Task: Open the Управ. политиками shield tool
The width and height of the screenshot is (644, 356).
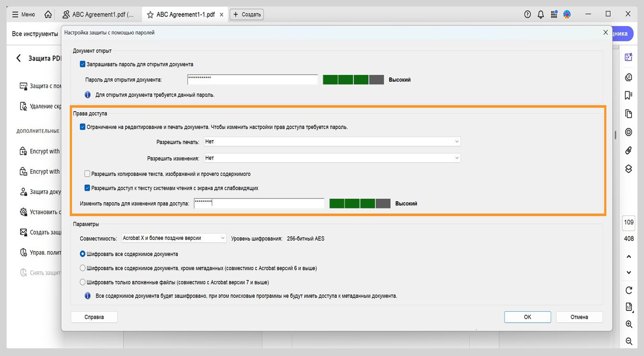Action: [40, 252]
